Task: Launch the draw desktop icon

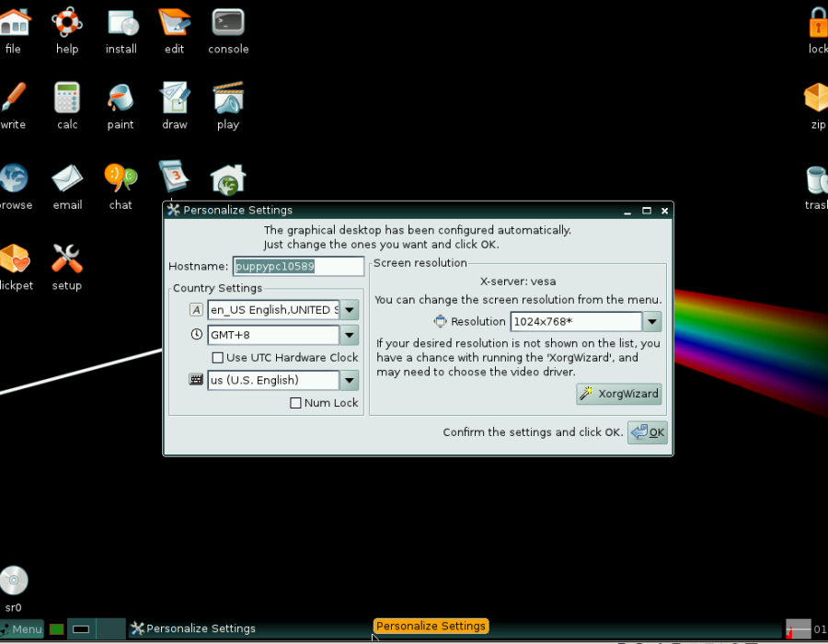Action: click(175, 98)
